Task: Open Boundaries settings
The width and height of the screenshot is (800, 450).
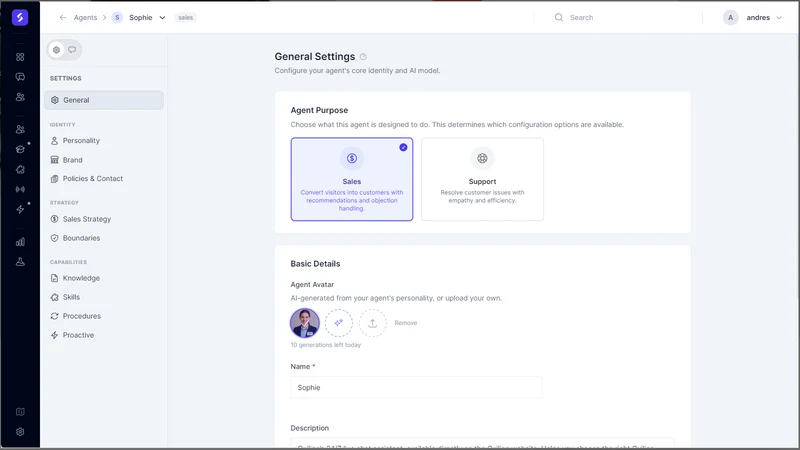Action: pyautogui.click(x=81, y=238)
